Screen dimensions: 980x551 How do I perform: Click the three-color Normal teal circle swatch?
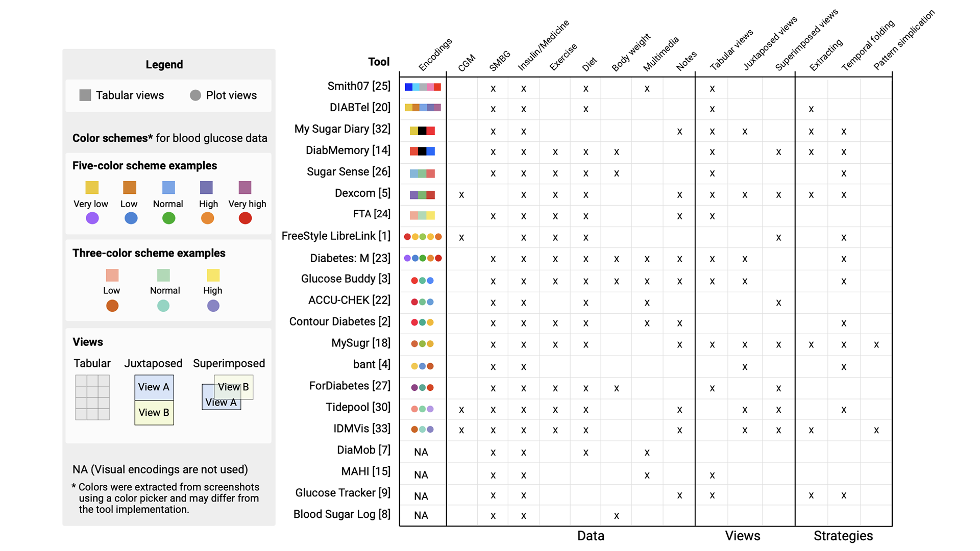click(163, 306)
